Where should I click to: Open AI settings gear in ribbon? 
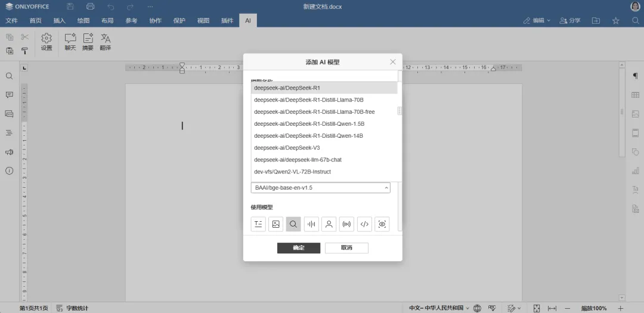47,42
